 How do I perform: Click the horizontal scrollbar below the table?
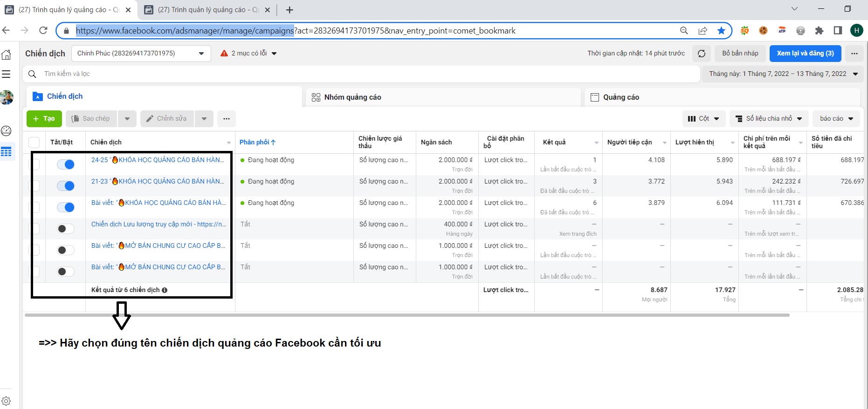(x=406, y=315)
